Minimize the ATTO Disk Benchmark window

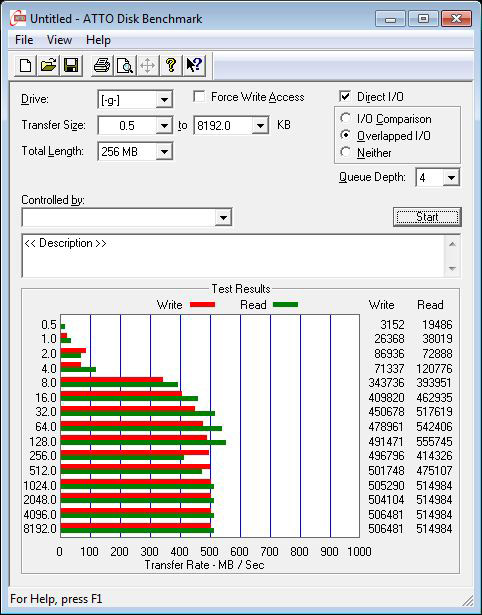(x=390, y=18)
